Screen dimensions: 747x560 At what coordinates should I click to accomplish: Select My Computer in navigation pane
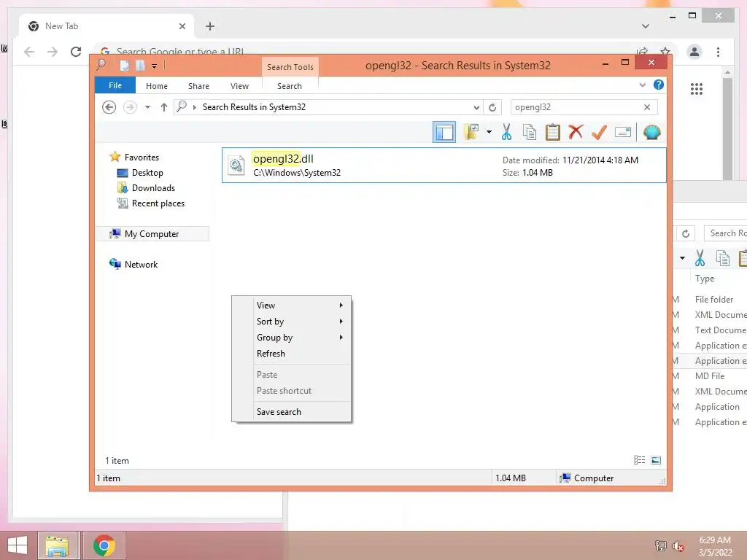pos(152,234)
